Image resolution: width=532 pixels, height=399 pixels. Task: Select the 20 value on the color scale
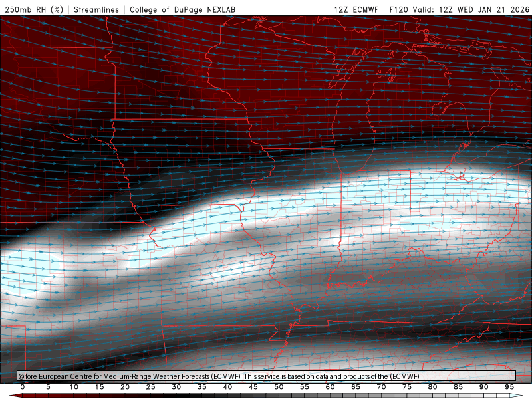pyautogui.click(x=125, y=387)
